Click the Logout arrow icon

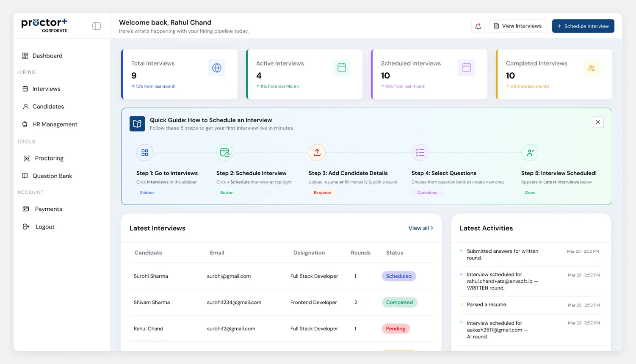point(26,227)
